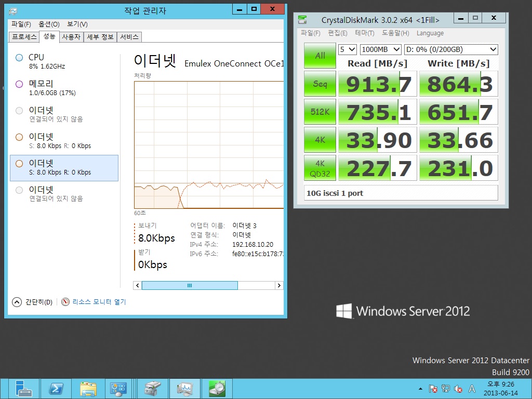Click the Ethernet throughput graph

coord(209,145)
